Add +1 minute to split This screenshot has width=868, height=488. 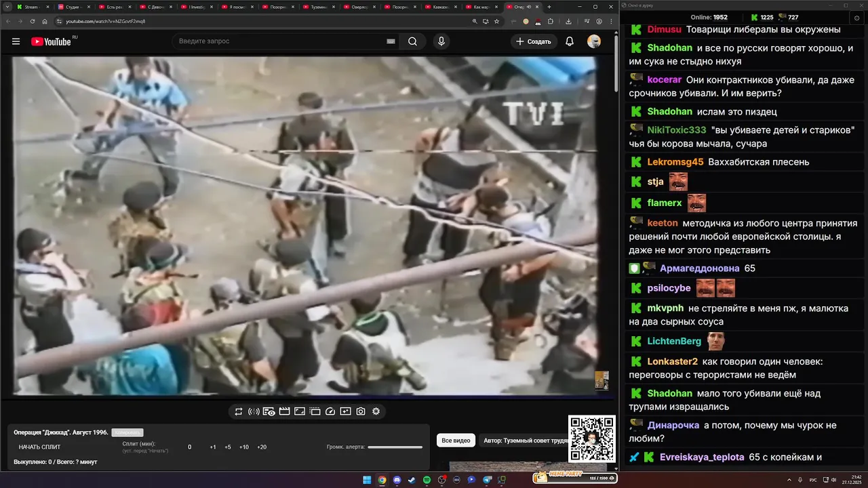(x=213, y=447)
